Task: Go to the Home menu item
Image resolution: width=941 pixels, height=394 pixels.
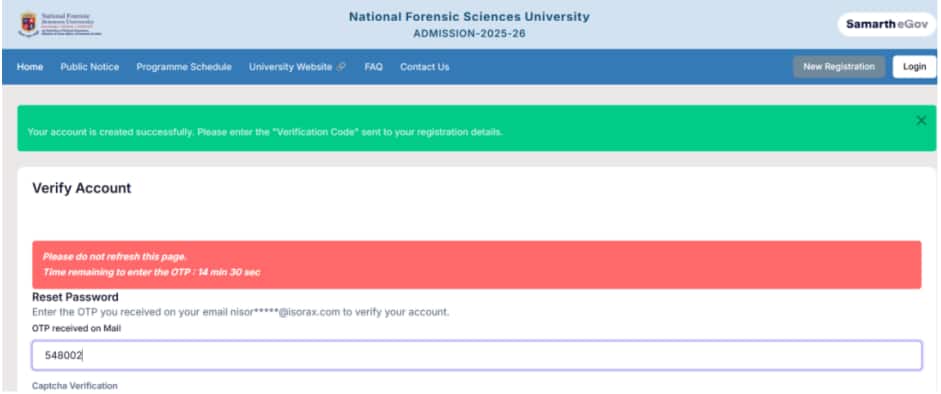Action: point(30,67)
